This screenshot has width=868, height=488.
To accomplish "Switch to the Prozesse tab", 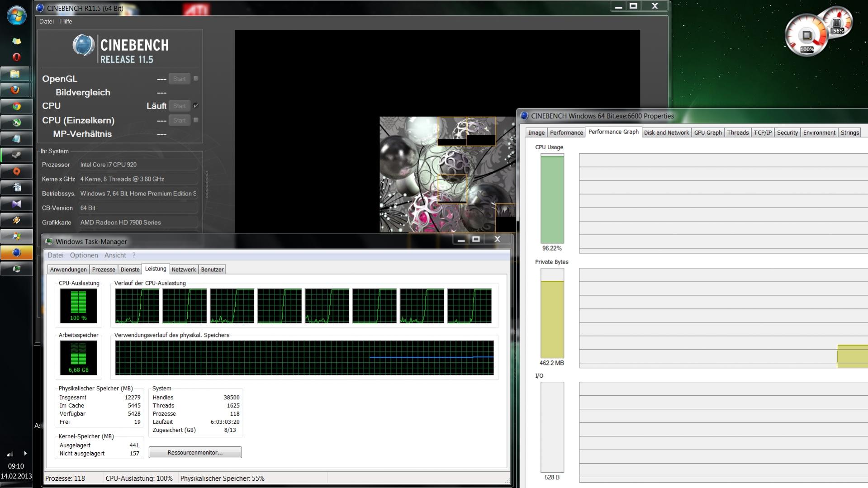I will pos(104,270).
